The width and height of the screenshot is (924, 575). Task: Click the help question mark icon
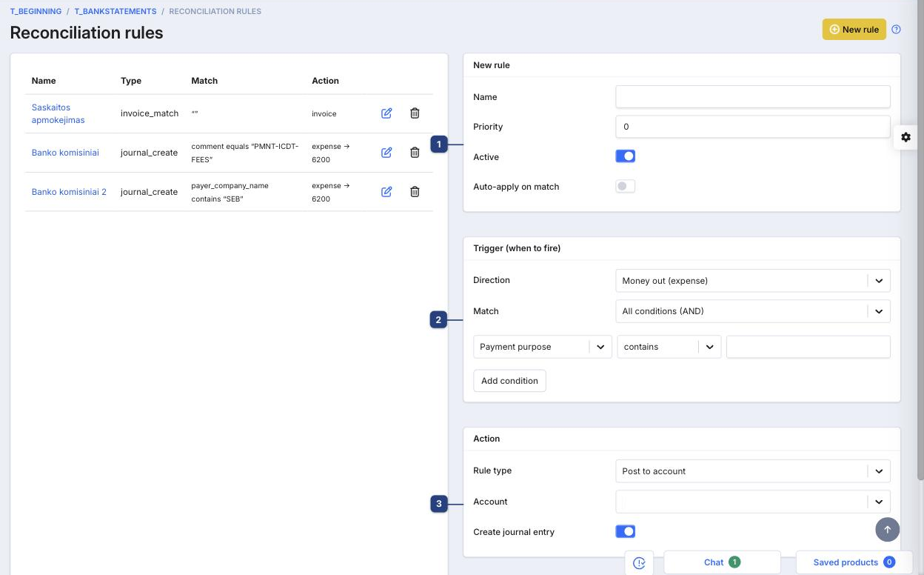click(x=896, y=30)
